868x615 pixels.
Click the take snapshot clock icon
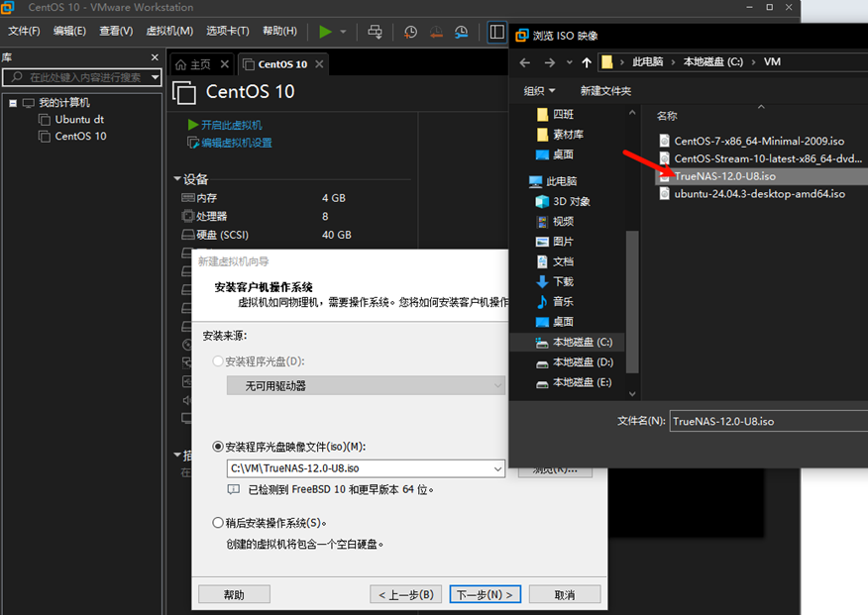(x=410, y=32)
